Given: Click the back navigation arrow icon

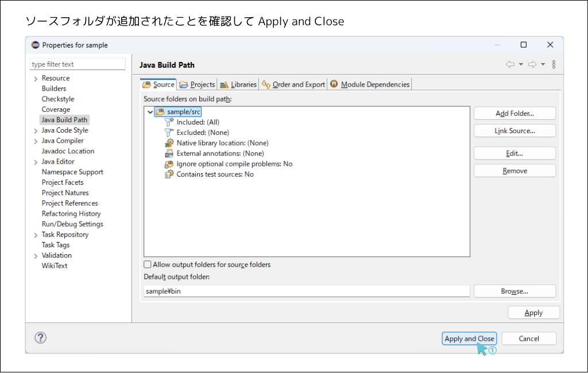Looking at the screenshot, I should 510,64.
